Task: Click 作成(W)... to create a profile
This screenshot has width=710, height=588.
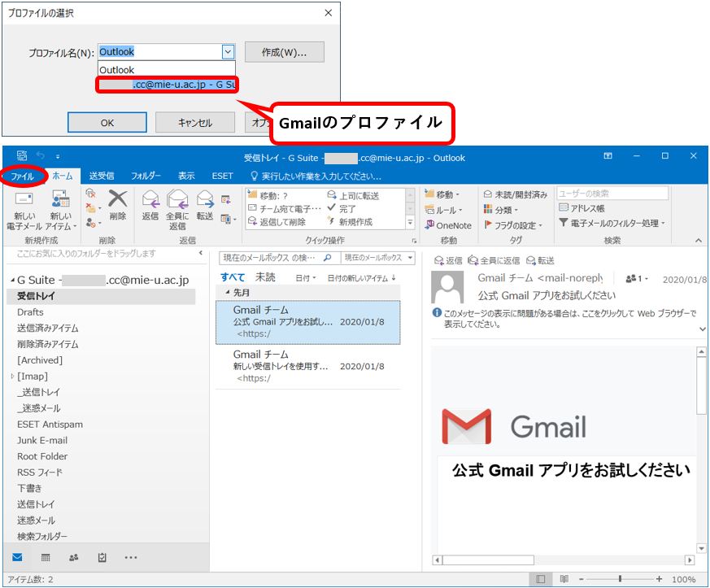Action: point(285,52)
